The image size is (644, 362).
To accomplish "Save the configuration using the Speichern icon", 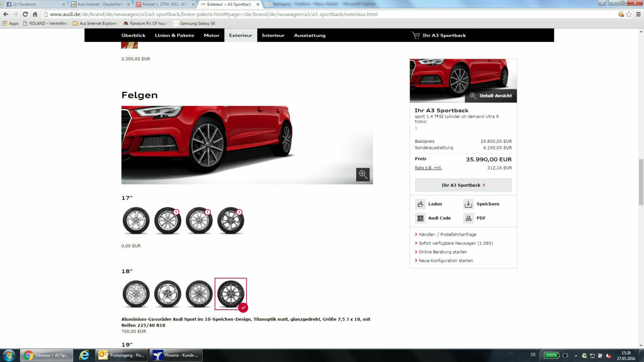I will [469, 204].
